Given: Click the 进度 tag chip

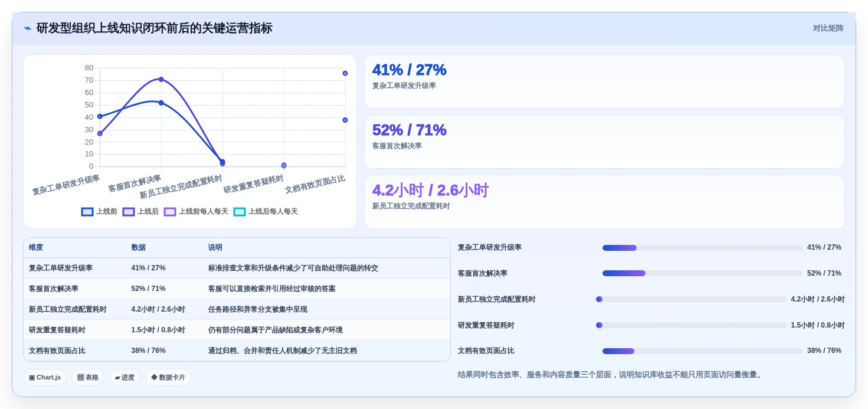Looking at the screenshot, I should (x=125, y=377).
